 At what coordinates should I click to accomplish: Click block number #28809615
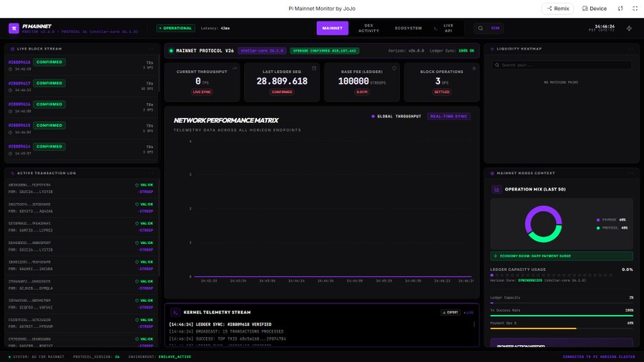(19, 126)
